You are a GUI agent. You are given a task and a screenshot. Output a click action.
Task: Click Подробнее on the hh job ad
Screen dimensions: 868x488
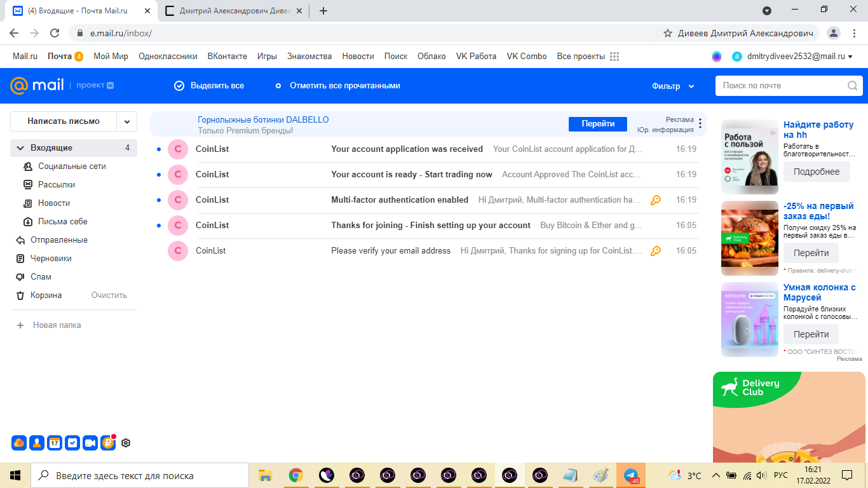click(x=817, y=172)
